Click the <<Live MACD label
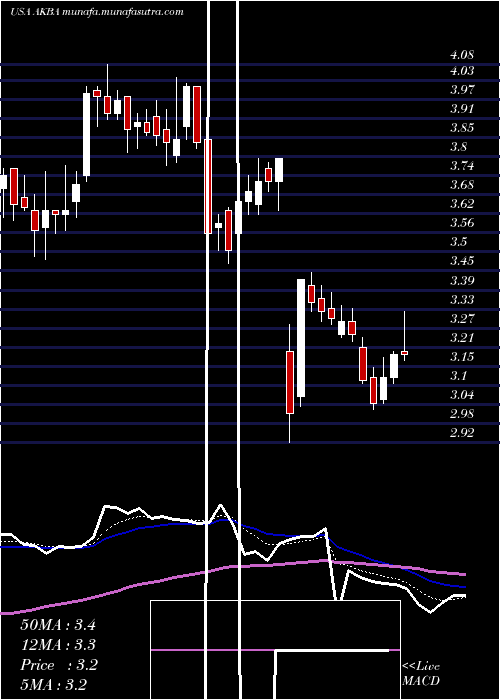 tap(421, 674)
